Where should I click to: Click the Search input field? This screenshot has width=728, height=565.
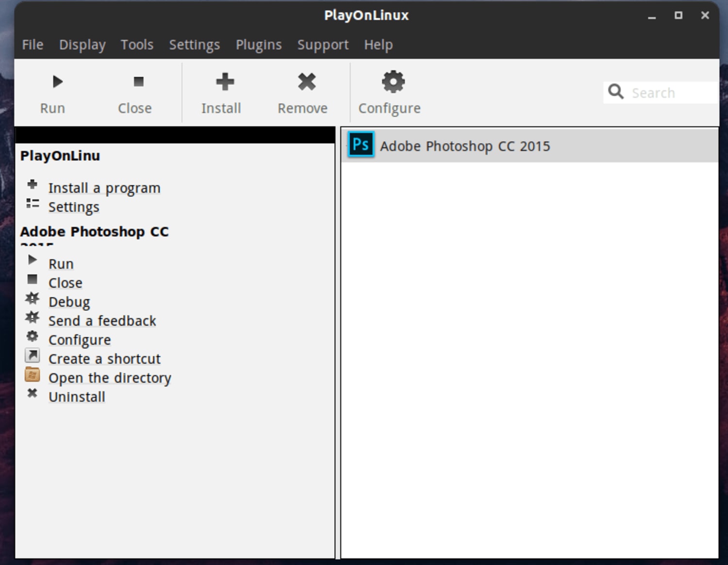(661, 92)
